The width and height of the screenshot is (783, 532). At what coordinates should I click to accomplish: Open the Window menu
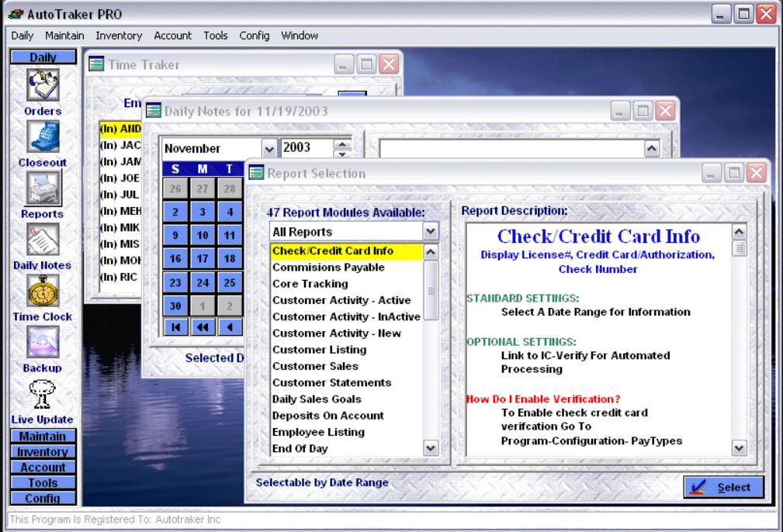[x=299, y=35]
